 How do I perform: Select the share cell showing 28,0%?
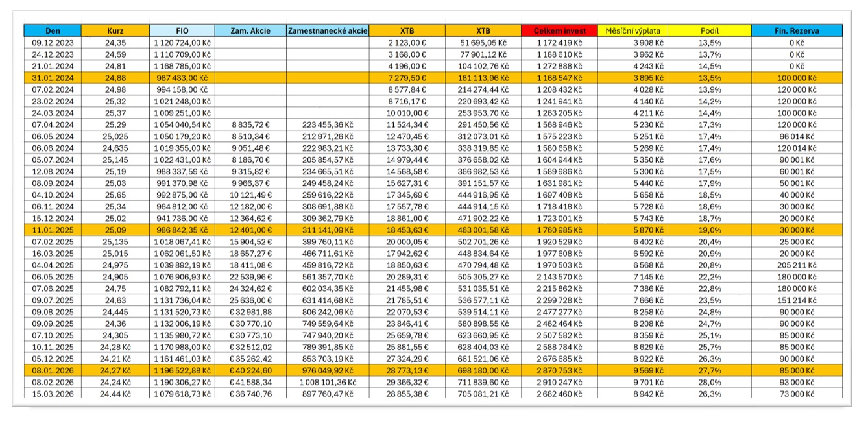(x=710, y=381)
